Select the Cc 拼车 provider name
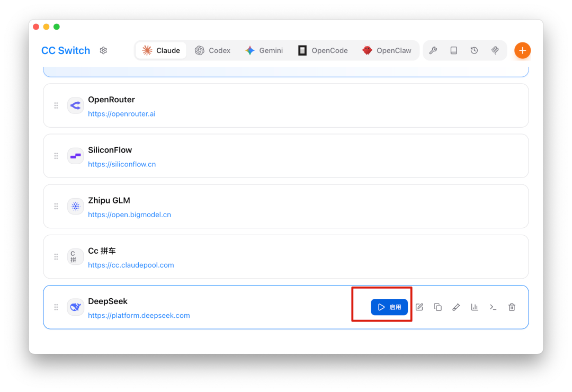 coord(102,251)
